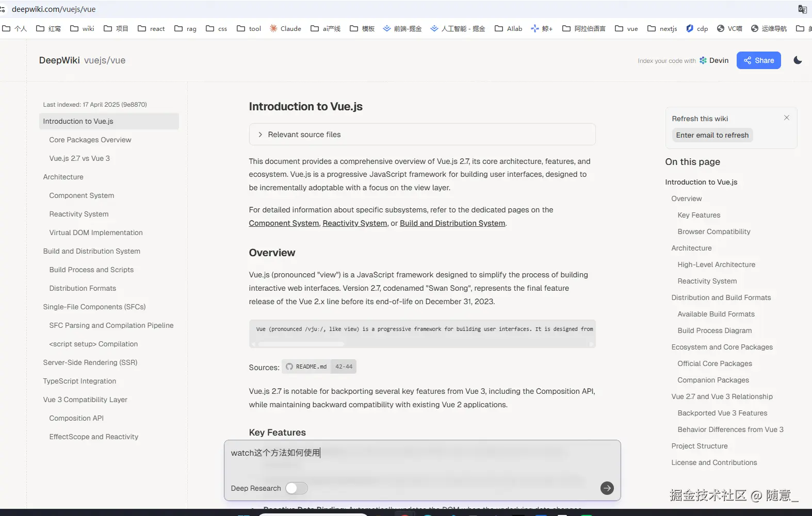Open EffectScope and Reactivity page
This screenshot has height=516, width=812.
coord(94,437)
